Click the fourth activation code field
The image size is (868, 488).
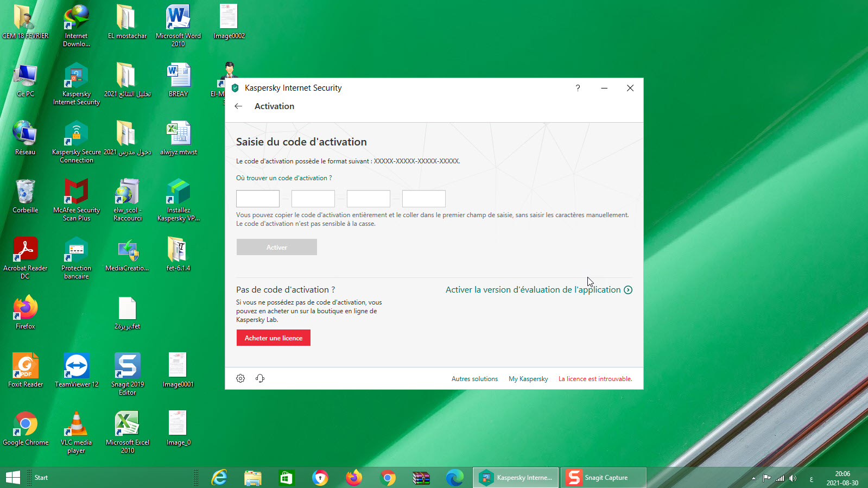(424, 199)
